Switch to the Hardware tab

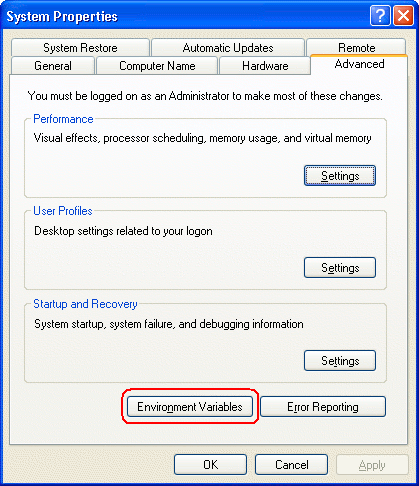tap(265, 66)
